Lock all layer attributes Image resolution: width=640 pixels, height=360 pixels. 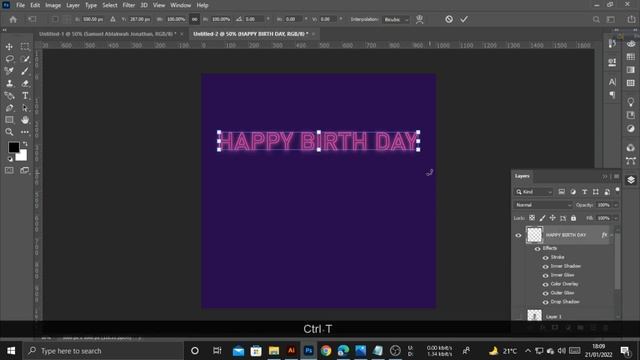coord(573,218)
